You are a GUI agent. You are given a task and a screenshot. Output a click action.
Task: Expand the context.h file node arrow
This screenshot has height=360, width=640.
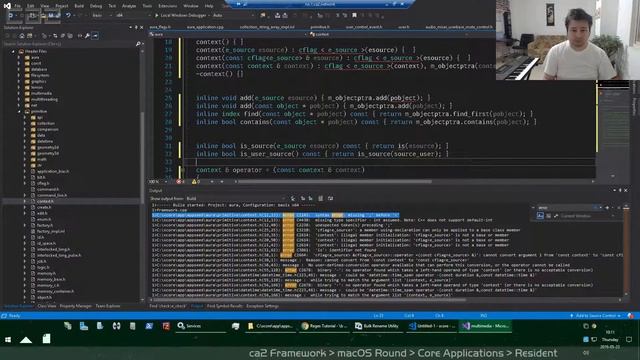tap(25, 201)
